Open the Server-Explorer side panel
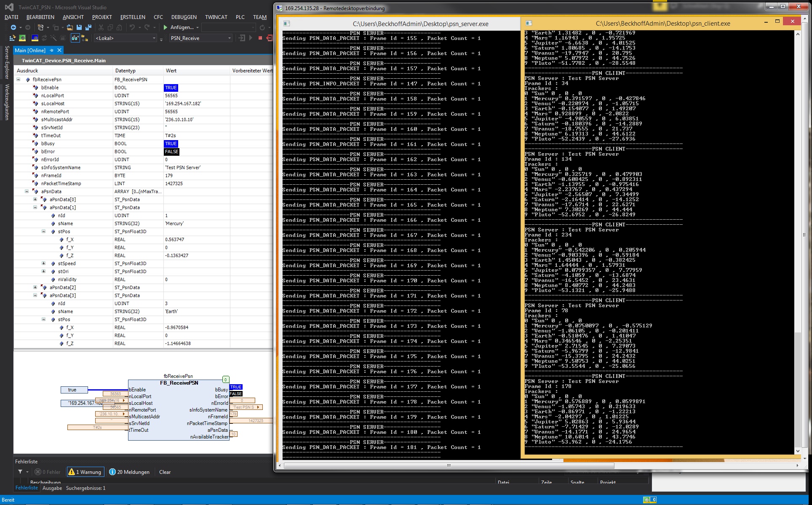The height and width of the screenshot is (505, 812). click(x=7, y=63)
